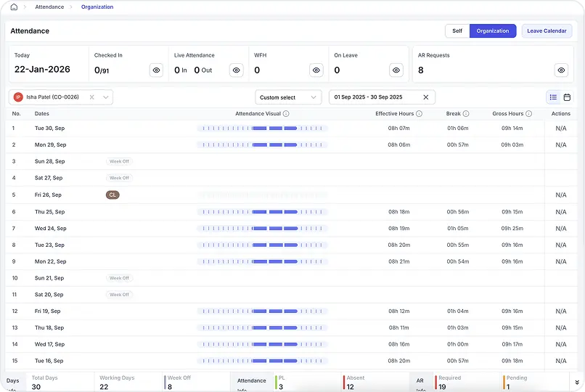Click the home icon in breadcrumb
Screen dimensions: 585x392
14,7
